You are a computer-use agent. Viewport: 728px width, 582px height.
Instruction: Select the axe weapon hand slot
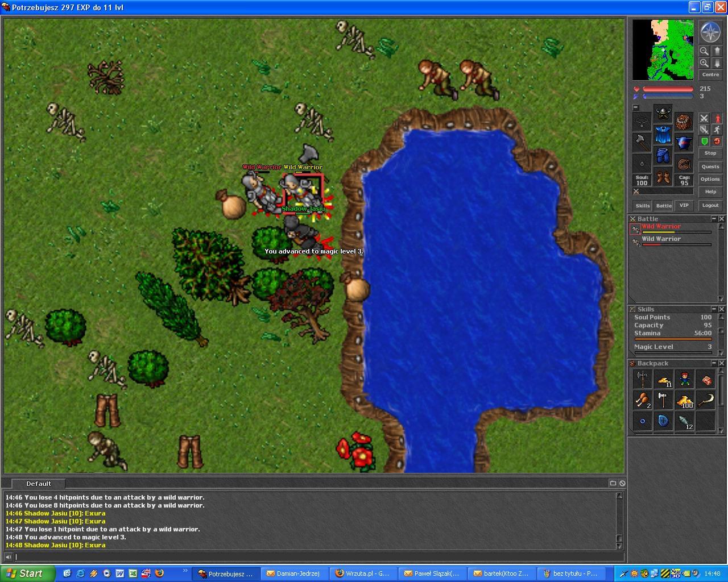642,143
